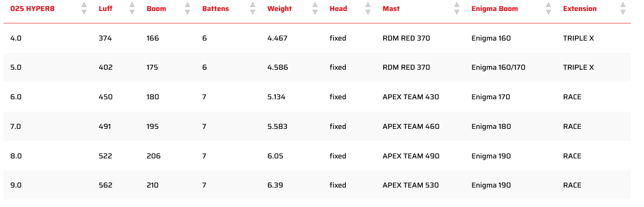This screenshot has height=207, width=644.
Task: Click sort arrows beside Weight header
Action: (x=315, y=8)
